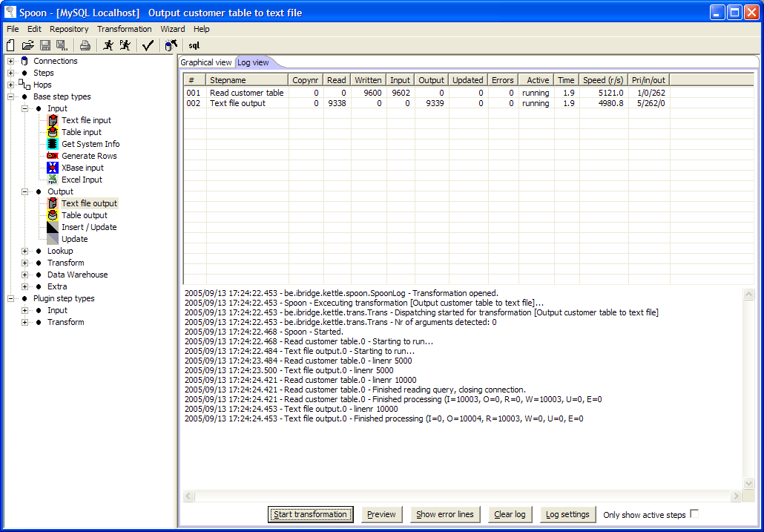The image size is (764, 532).
Task: Collapse the Base step types node
Action: 10,96
